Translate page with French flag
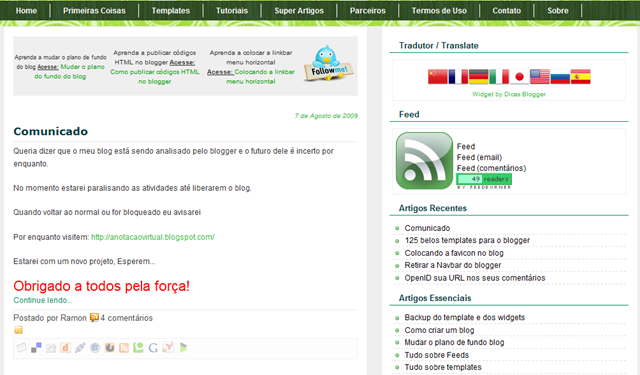The width and height of the screenshot is (640, 375). [x=458, y=77]
